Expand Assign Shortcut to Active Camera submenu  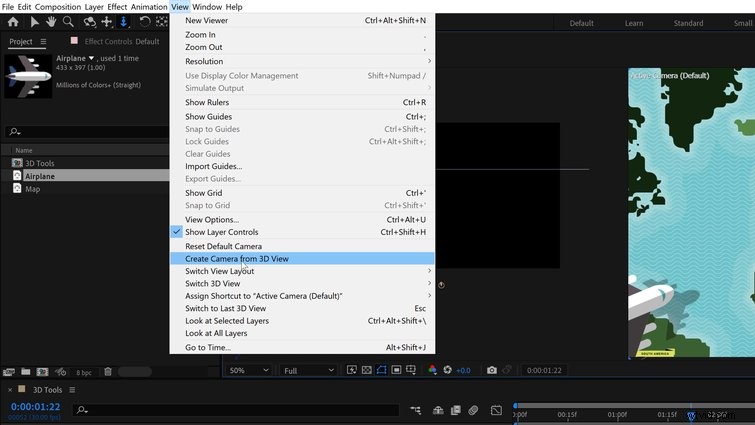coord(302,296)
